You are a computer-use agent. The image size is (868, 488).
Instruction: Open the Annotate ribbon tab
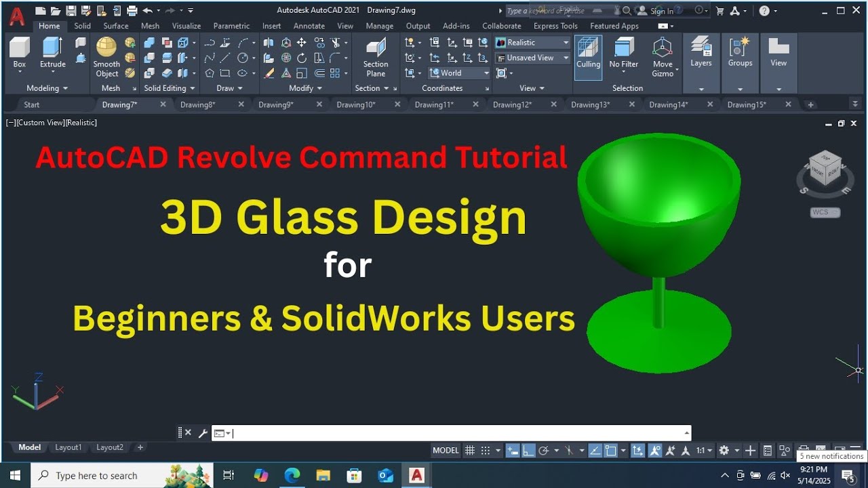pyautogui.click(x=309, y=26)
